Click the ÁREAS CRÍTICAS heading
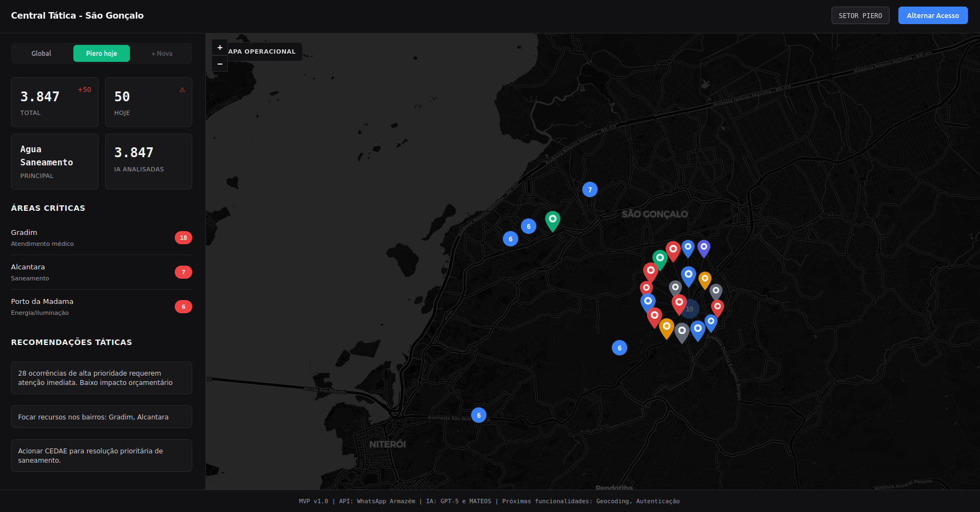980x512 pixels. point(48,208)
